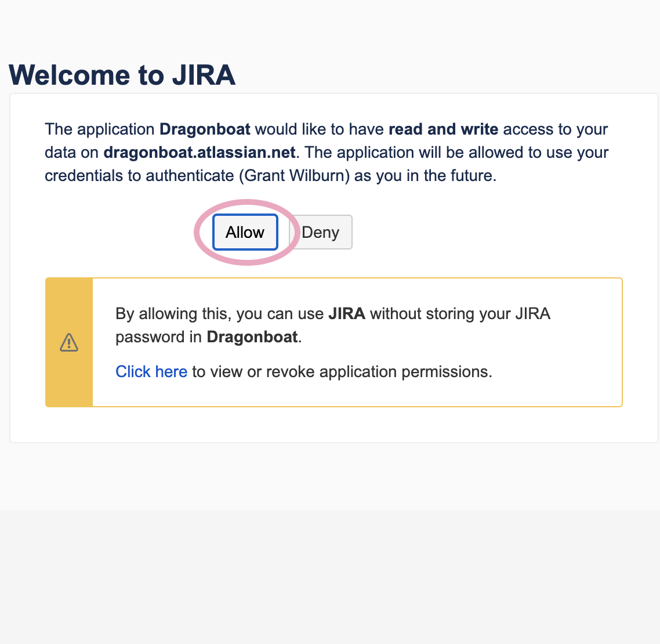The width and height of the screenshot is (660, 644).
Task: Click 'By allowing this, you can use' text
Action: 219,314
